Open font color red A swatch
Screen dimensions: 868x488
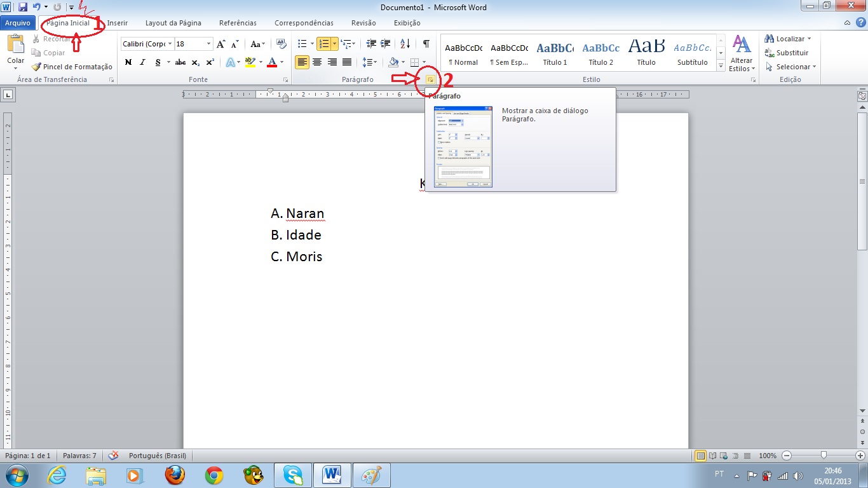(272, 62)
